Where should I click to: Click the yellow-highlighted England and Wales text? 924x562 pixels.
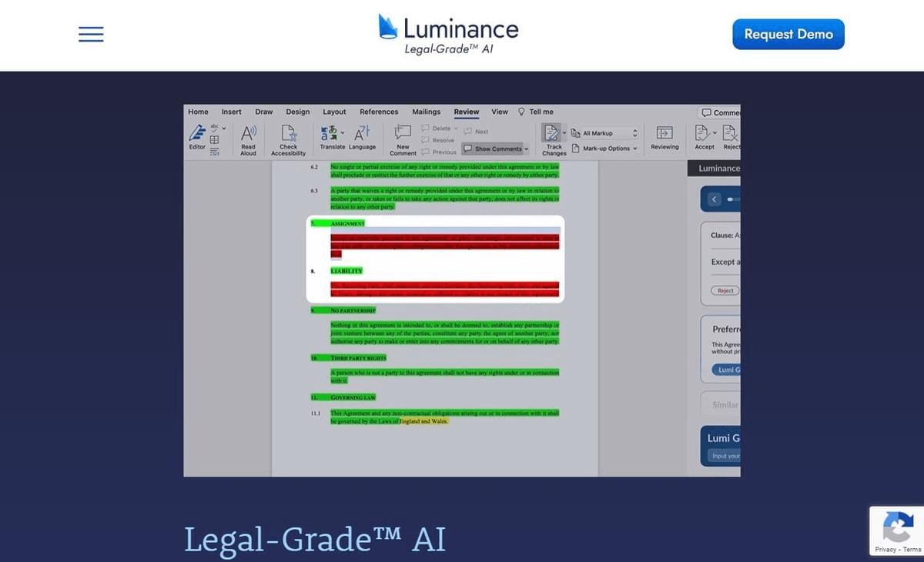(423, 422)
